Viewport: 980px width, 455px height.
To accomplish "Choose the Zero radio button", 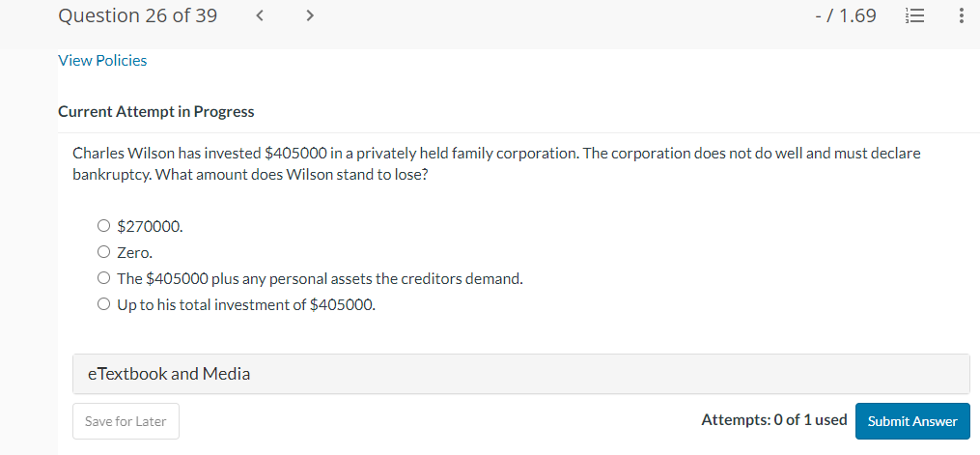I will click(x=103, y=253).
